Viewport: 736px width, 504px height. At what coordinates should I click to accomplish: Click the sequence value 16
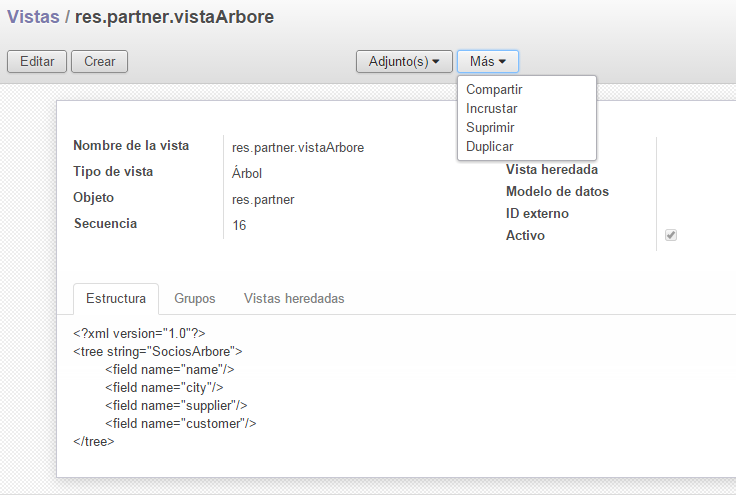pyautogui.click(x=239, y=225)
